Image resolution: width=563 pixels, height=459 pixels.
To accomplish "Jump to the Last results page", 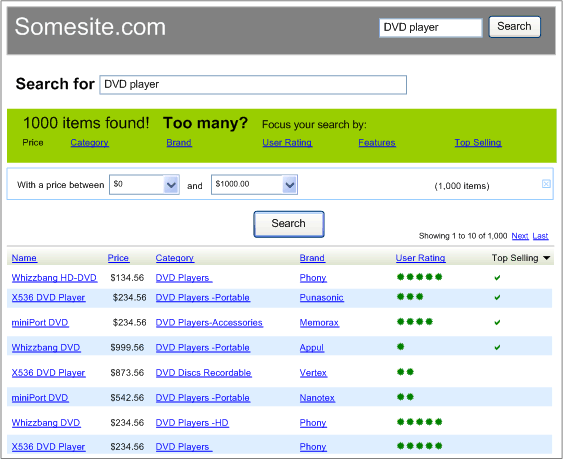I will (x=540, y=236).
